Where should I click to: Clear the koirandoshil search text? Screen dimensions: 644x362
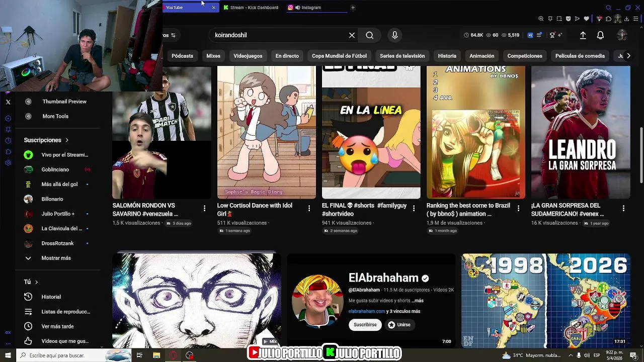[352, 35]
